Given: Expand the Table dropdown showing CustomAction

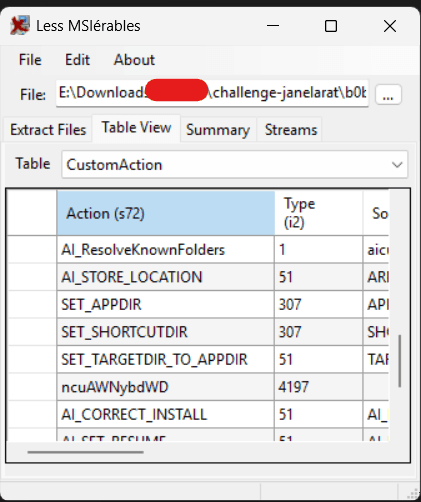Looking at the screenshot, I should [235, 165].
